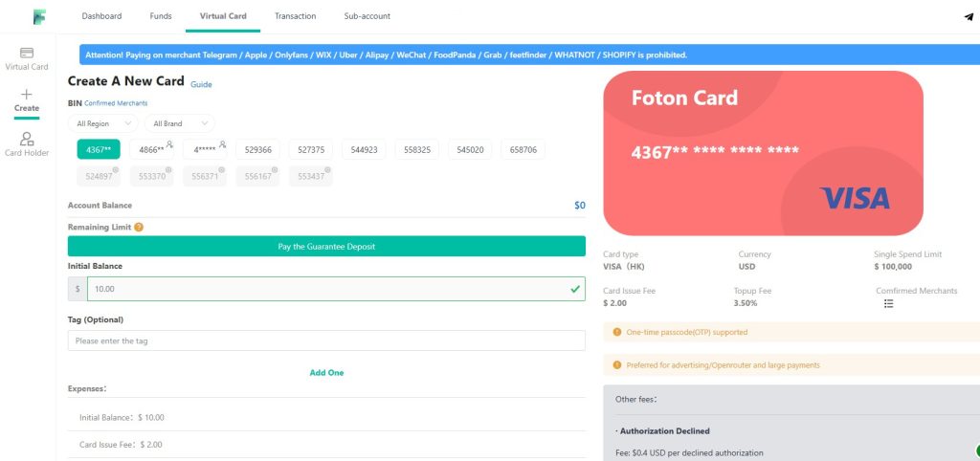
Task: Click the VISA logo on the card
Action: [x=855, y=198]
